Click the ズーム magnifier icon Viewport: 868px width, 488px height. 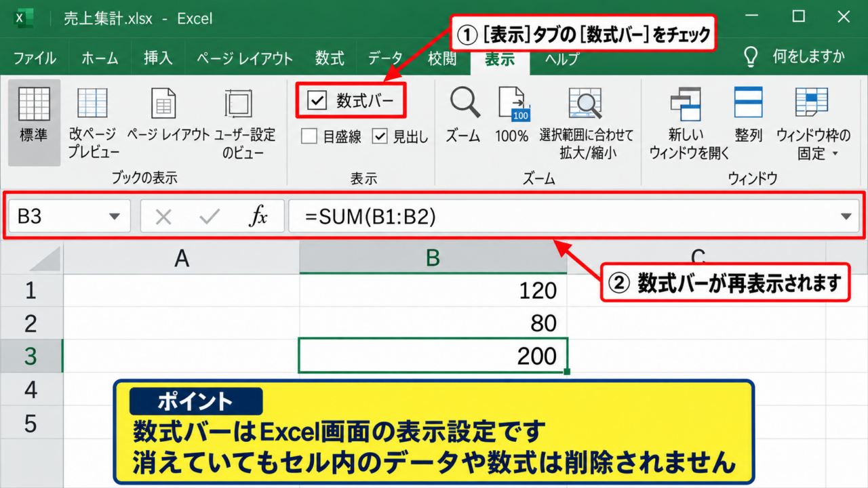(465, 104)
